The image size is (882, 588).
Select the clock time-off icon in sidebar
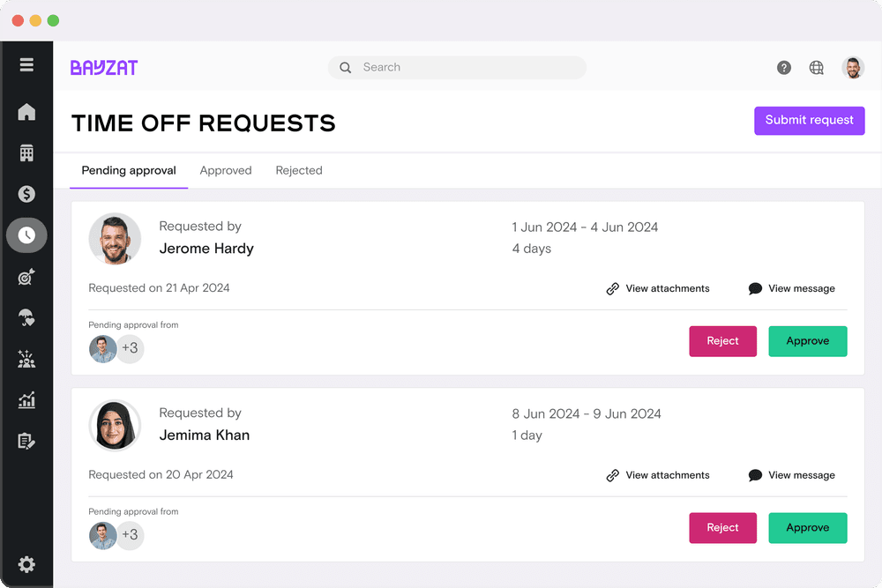click(26, 235)
